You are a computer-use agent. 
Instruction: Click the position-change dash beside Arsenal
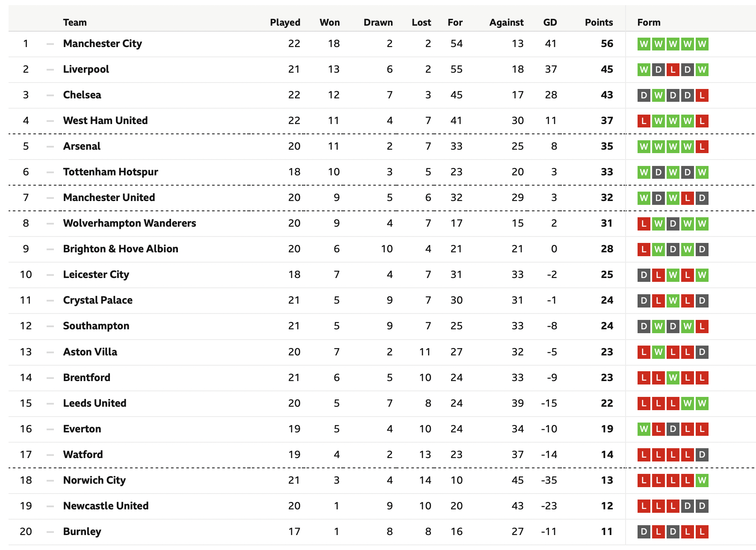pyautogui.click(x=50, y=147)
